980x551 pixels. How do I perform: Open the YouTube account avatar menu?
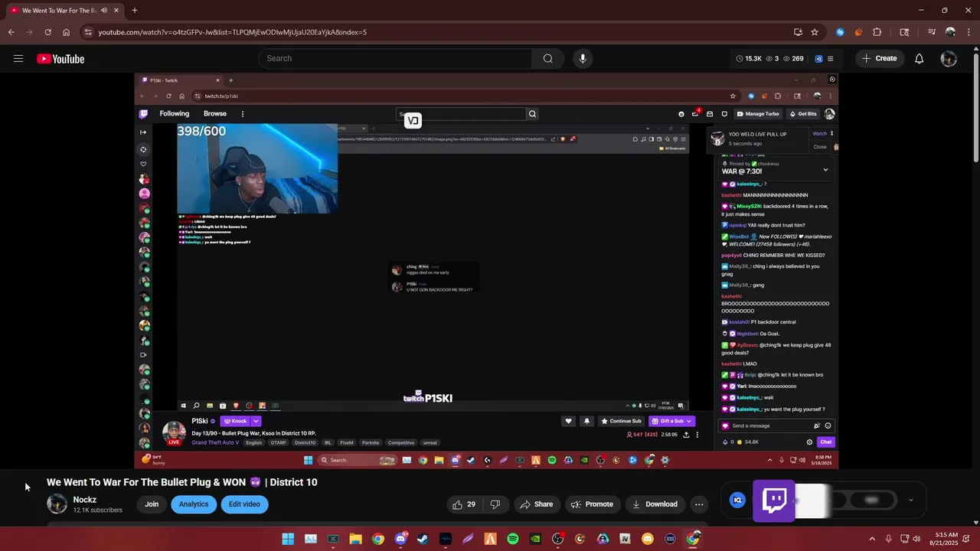949,58
